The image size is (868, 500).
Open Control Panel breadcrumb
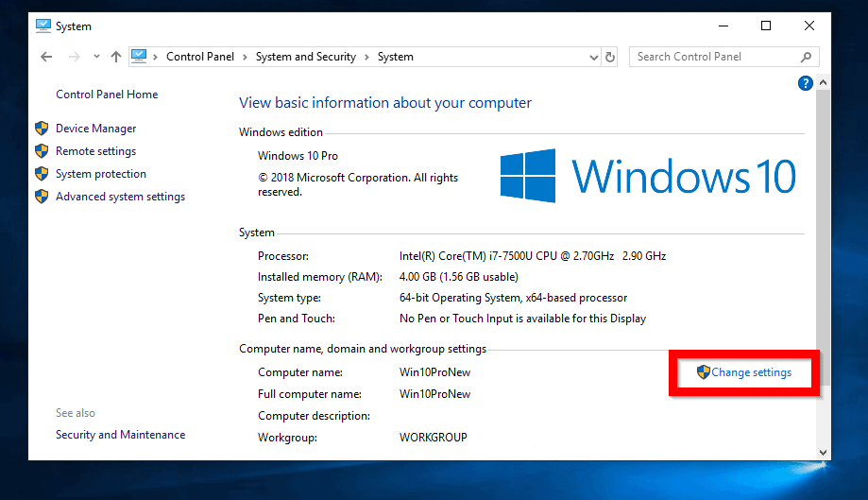(x=200, y=57)
